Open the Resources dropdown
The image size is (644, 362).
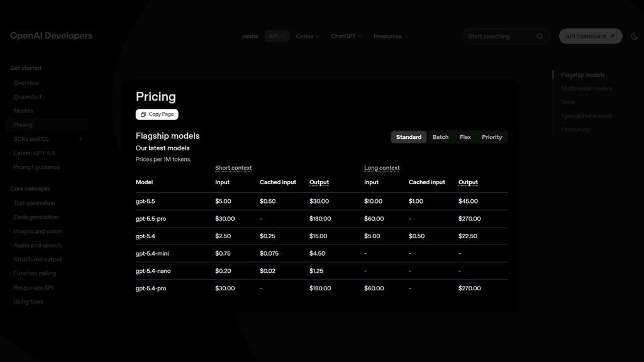pos(391,36)
